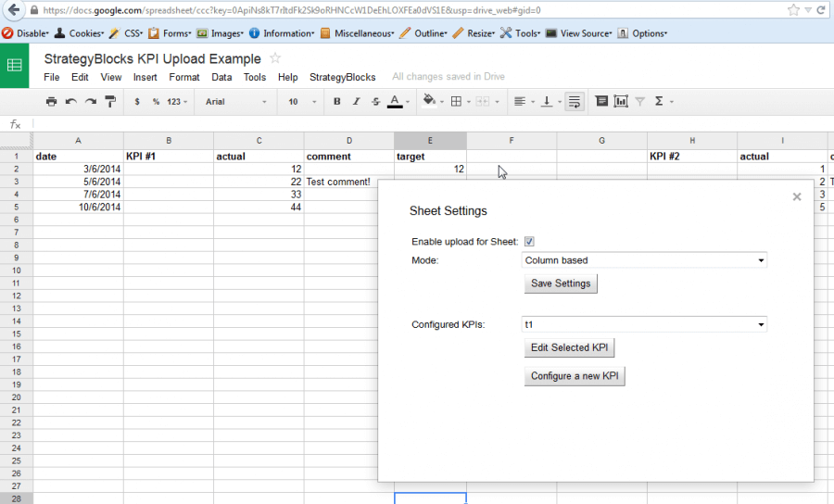Star the StrategyBlocks KPI Upload document
The height and width of the screenshot is (504, 834).
pos(275,58)
